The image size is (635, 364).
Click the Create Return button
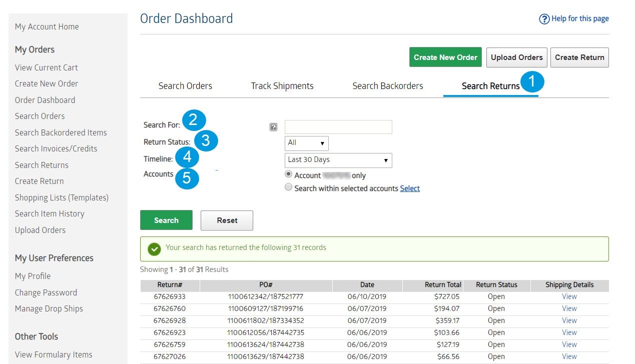(x=579, y=57)
